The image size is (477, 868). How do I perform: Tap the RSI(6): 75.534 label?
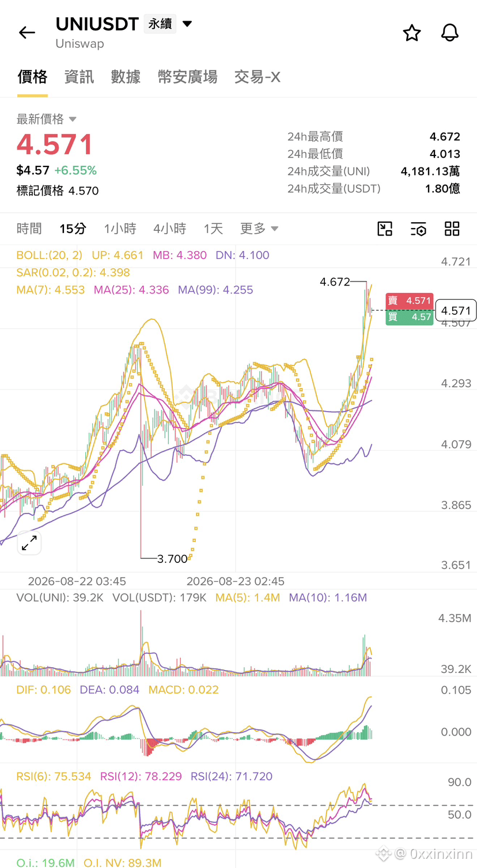(x=54, y=776)
